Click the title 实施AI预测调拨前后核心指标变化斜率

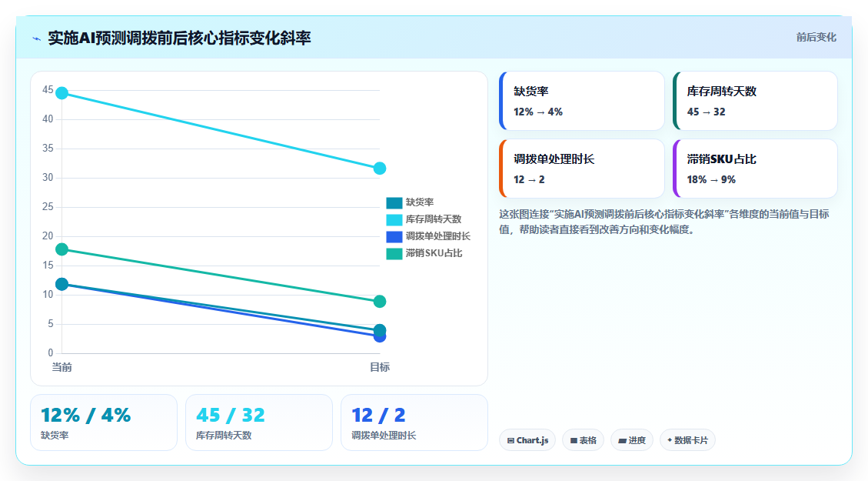(179, 38)
